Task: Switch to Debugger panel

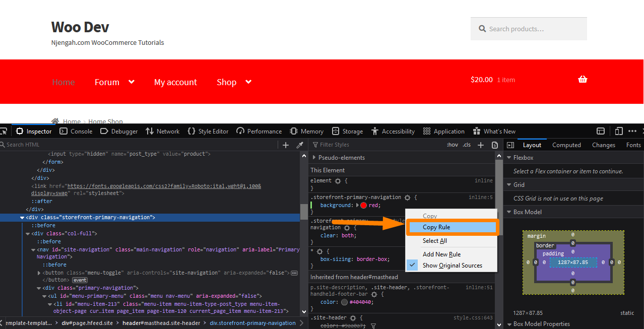Action: (x=119, y=131)
